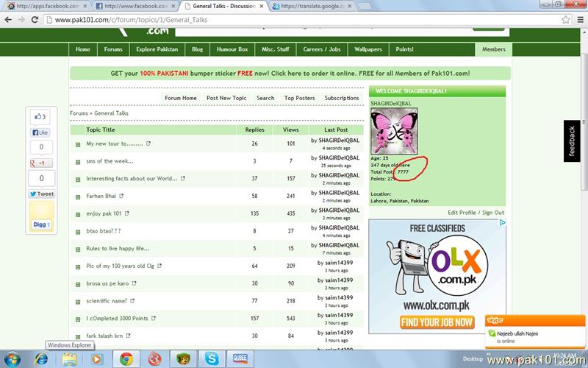The width and height of the screenshot is (588, 368).
Task: Click the Google +1 share button
Action: 41,163
